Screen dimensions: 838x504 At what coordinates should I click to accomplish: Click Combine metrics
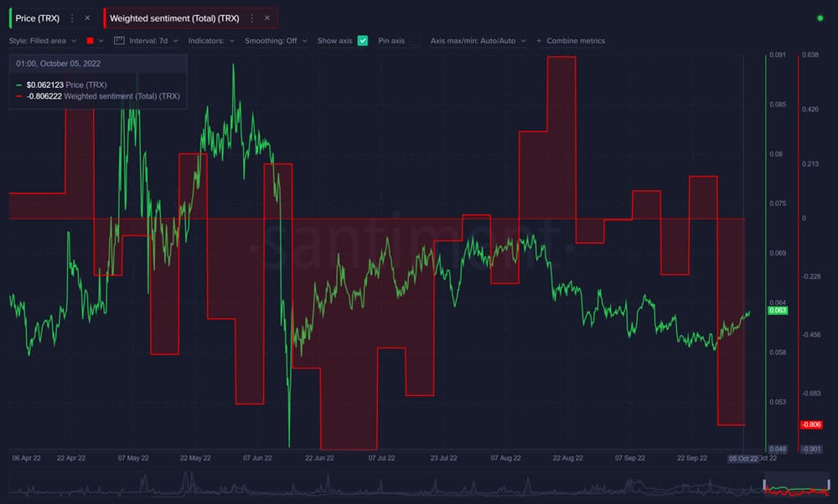click(x=576, y=40)
